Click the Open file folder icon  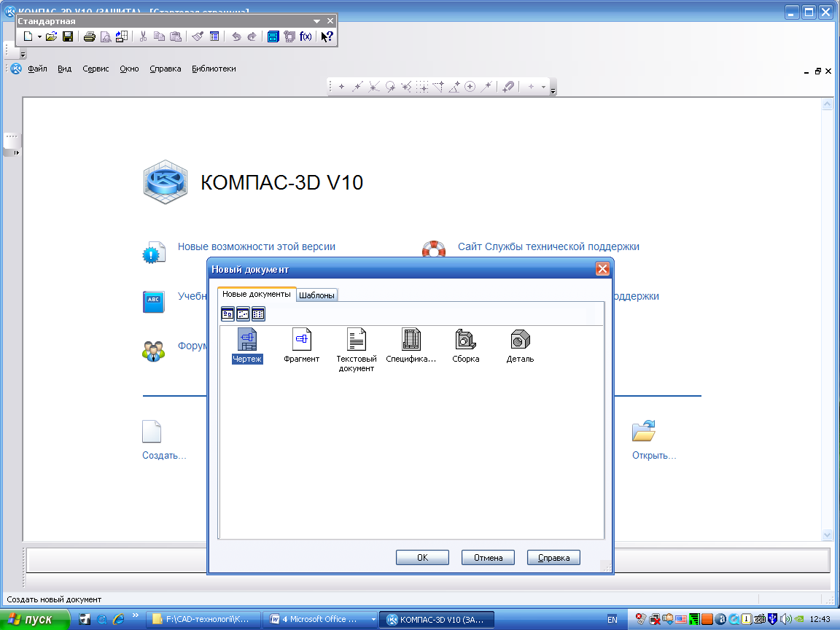pyautogui.click(x=52, y=36)
